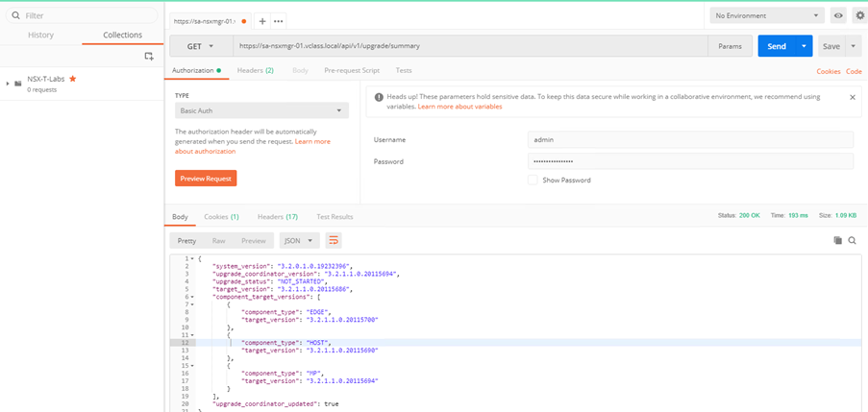The width and height of the screenshot is (868, 412).
Task: Switch to the Collections tab
Action: [123, 35]
